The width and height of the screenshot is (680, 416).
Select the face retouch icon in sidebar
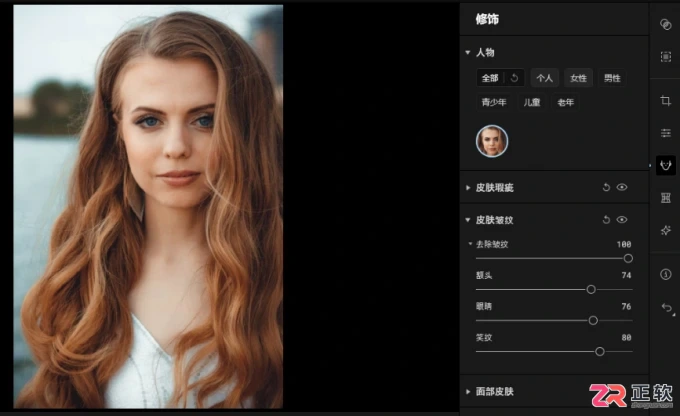(x=665, y=165)
